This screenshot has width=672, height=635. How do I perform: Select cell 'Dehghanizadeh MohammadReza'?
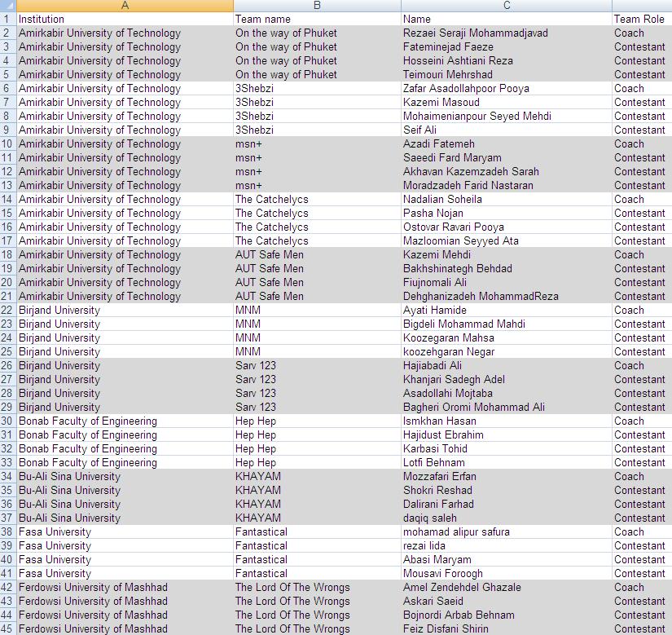point(507,296)
